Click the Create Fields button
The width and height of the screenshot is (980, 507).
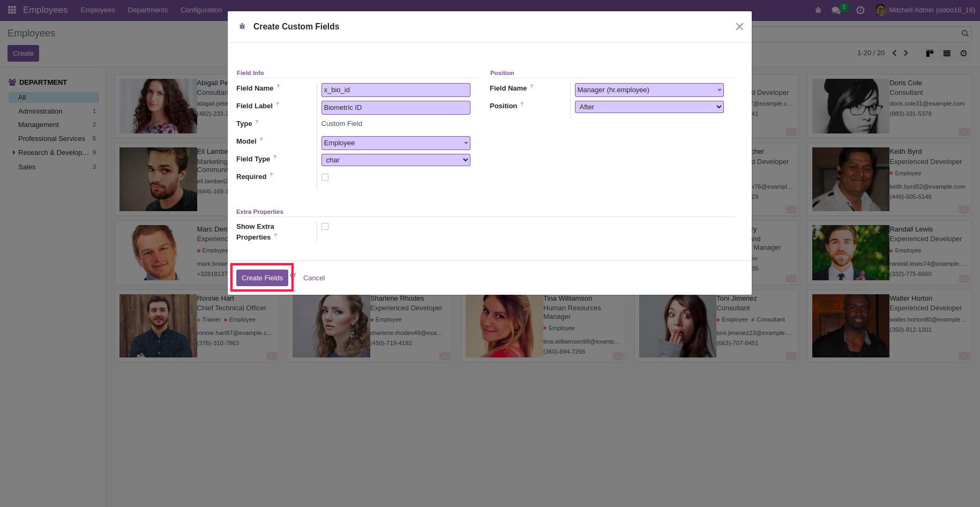click(x=262, y=278)
